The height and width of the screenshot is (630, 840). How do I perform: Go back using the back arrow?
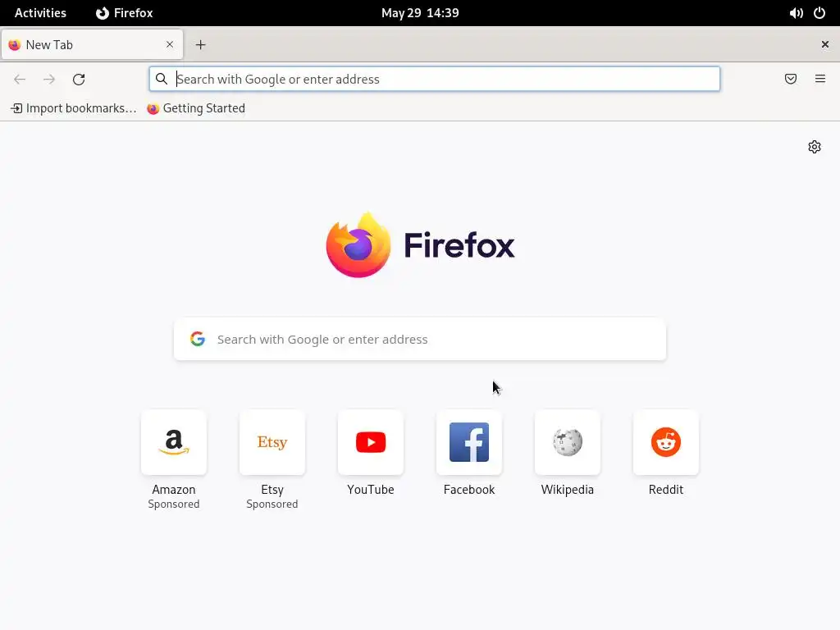(x=20, y=80)
